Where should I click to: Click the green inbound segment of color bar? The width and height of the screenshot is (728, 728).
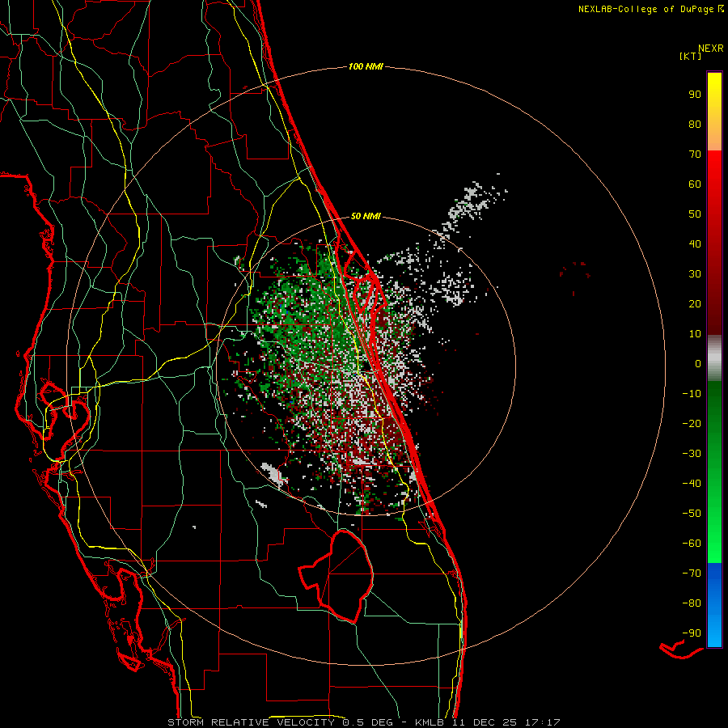click(x=714, y=472)
